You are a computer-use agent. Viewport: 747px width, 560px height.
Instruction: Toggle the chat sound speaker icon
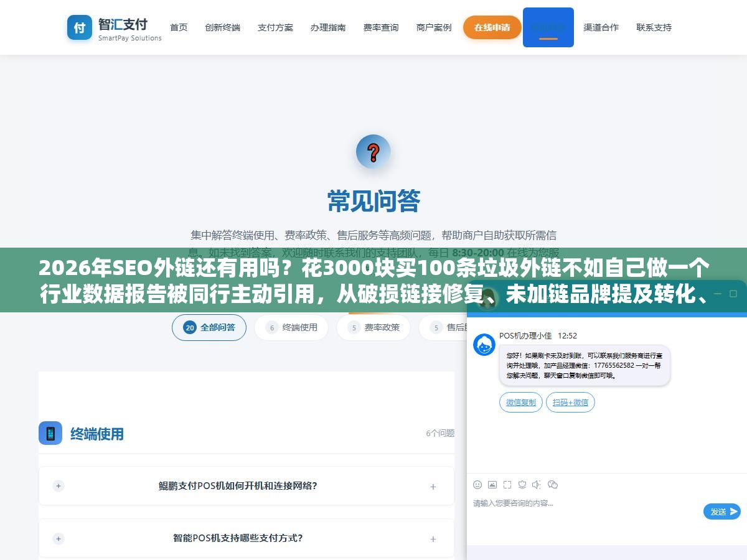pyautogui.click(x=537, y=485)
